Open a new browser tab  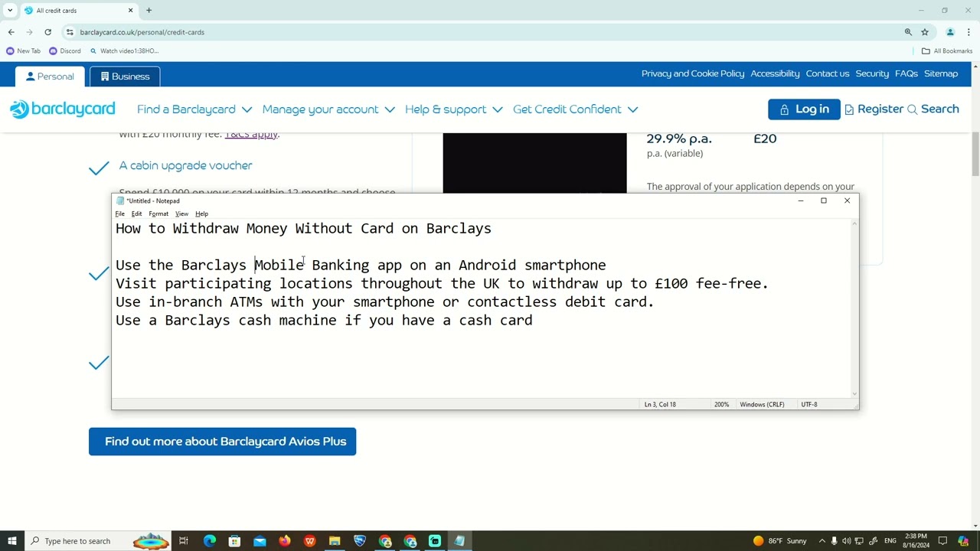[x=149, y=11]
